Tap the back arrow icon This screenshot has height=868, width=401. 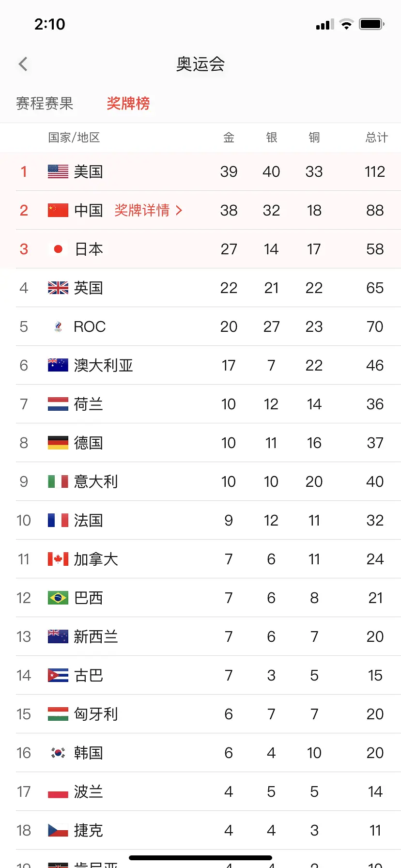pos(23,64)
